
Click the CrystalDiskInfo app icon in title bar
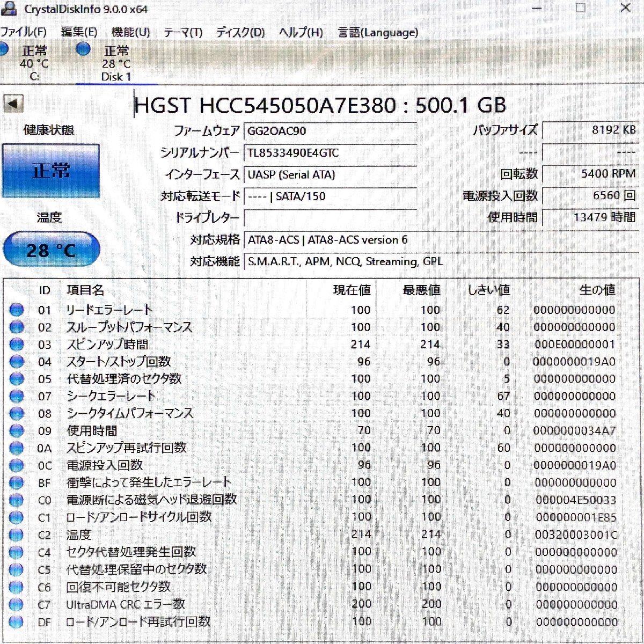coord(9,9)
